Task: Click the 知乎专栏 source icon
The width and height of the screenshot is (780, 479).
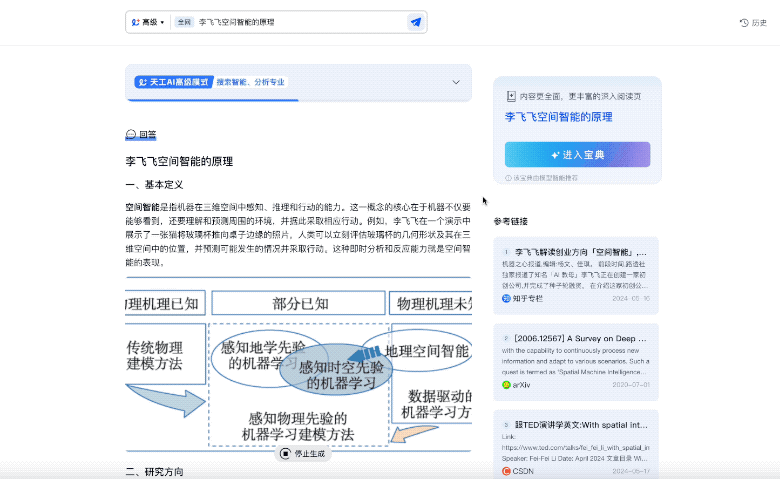Action: (x=506, y=298)
